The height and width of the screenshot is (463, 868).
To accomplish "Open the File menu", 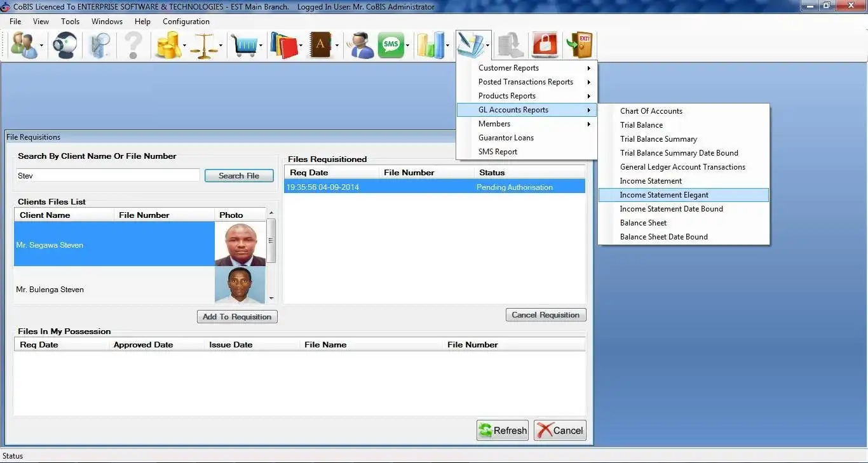I will tap(15, 21).
